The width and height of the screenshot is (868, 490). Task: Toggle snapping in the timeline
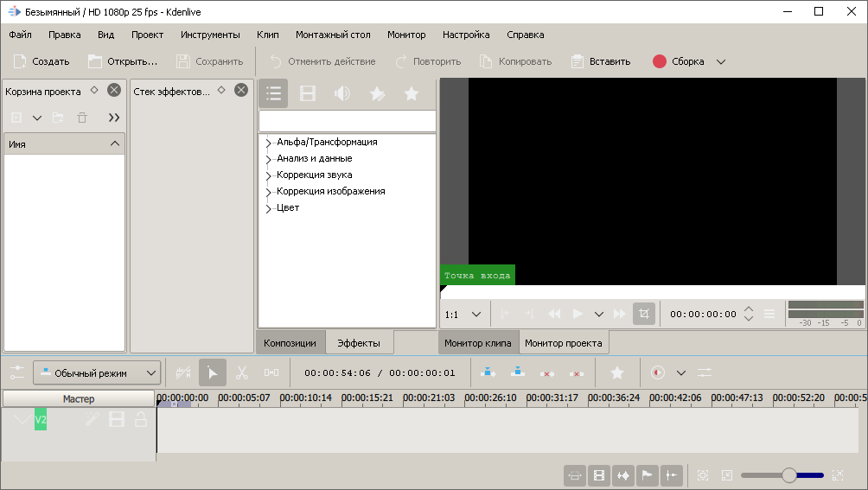click(x=672, y=475)
